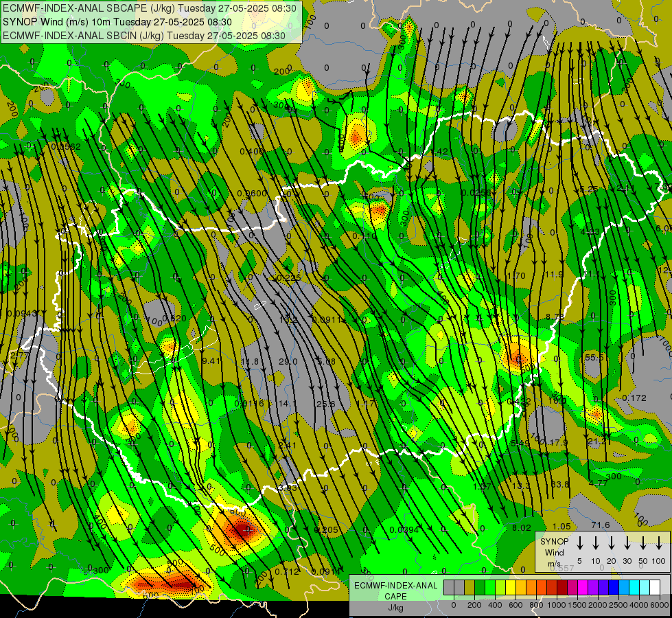Pick the dark maroon-red colorbar swatch
Screen dimensions: 672x618
pos(562,588)
